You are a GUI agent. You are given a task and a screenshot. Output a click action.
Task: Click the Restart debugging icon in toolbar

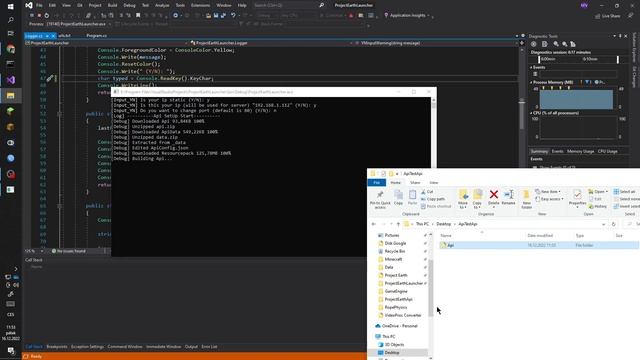pyautogui.click(x=47, y=16)
